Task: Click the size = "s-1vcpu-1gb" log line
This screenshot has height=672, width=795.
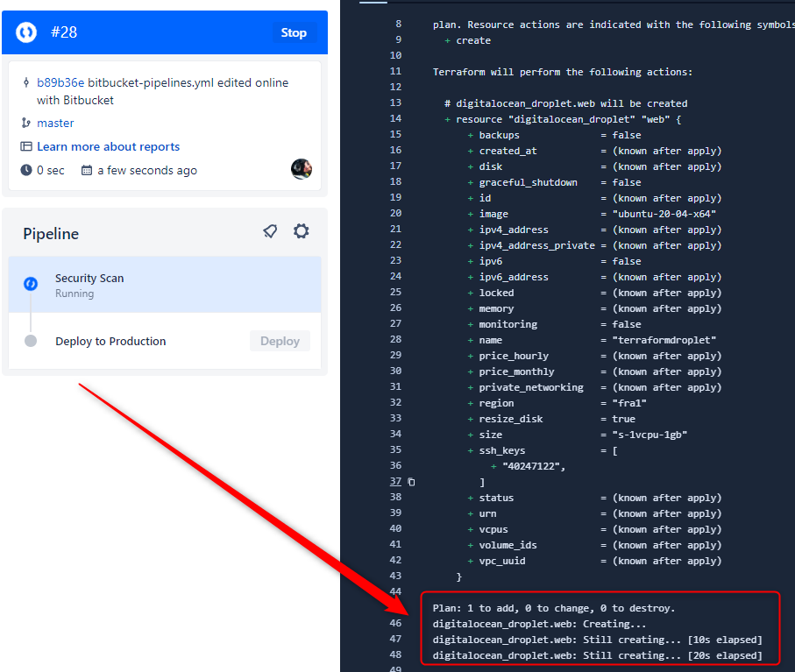Action: pyautogui.click(x=577, y=435)
